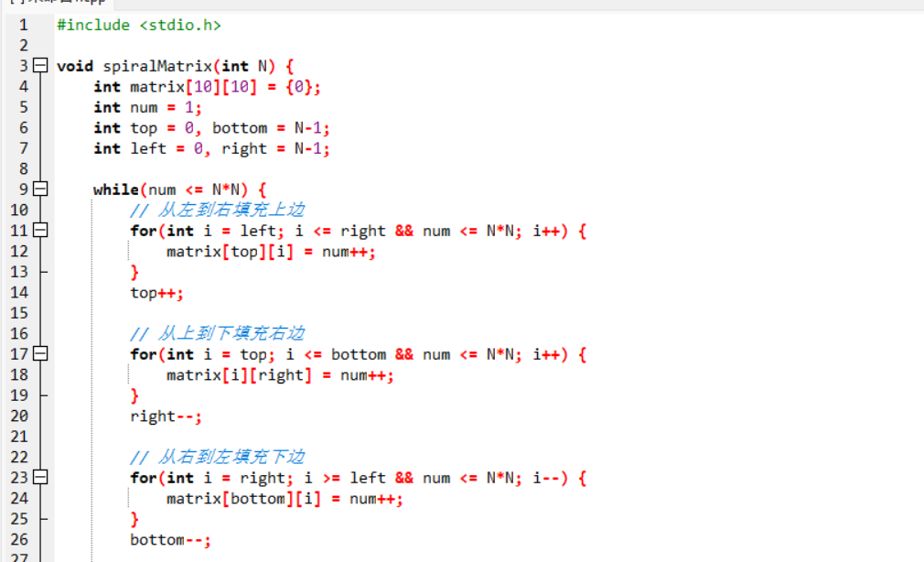
Task: Collapse the for loop fold at line 23
Action: point(40,477)
